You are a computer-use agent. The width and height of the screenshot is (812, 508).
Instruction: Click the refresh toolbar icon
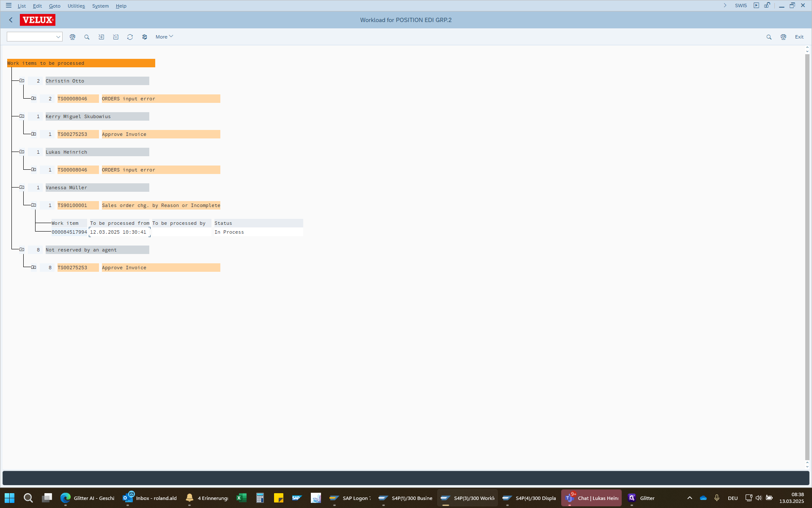tap(130, 37)
